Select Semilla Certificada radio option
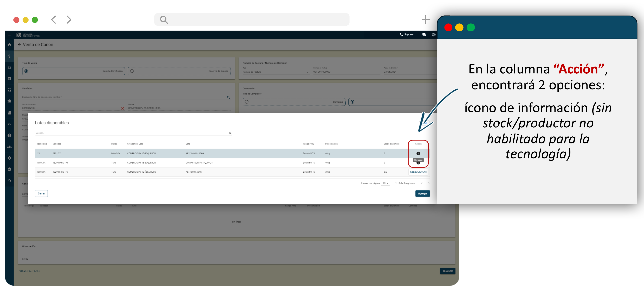The image size is (644, 292). click(x=26, y=71)
